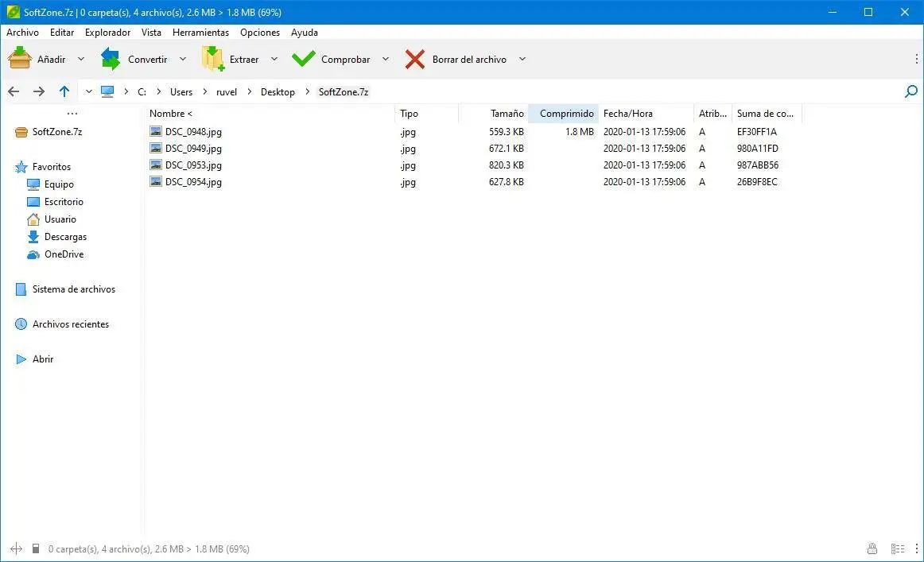Screen dimensions: 924x562
Task: Select file DSC_0949.jpg
Action: [193, 149]
